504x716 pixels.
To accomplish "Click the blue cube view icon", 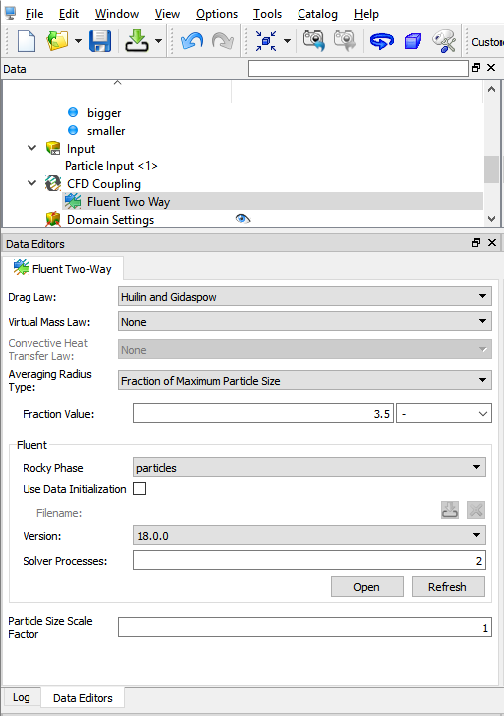I will [x=413, y=41].
